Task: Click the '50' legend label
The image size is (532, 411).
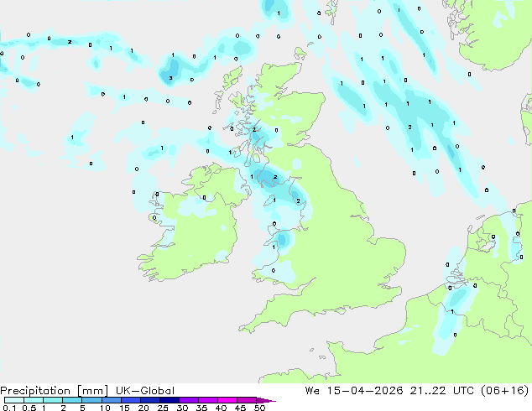Action: [259, 408]
